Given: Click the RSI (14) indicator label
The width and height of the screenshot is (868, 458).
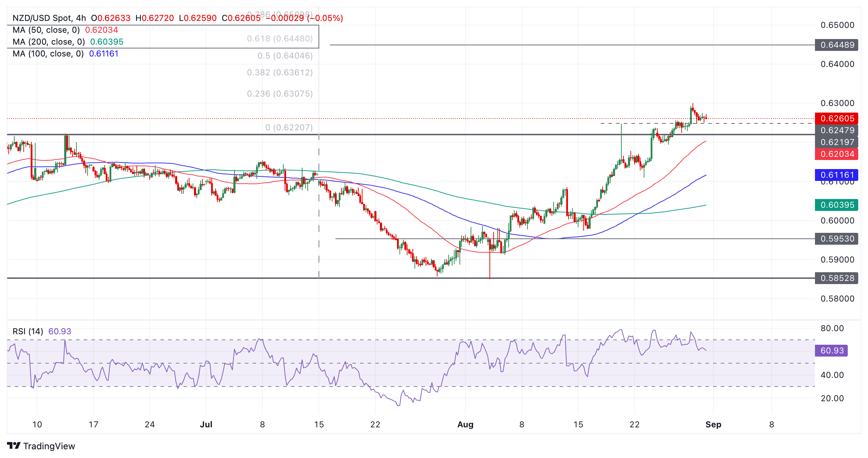Looking at the screenshot, I should click(x=28, y=331).
